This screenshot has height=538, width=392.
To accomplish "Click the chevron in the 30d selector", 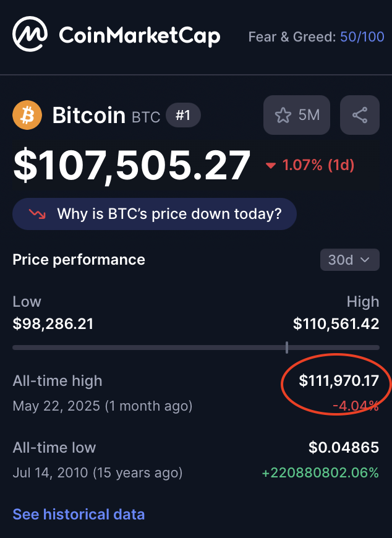I will point(365,260).
